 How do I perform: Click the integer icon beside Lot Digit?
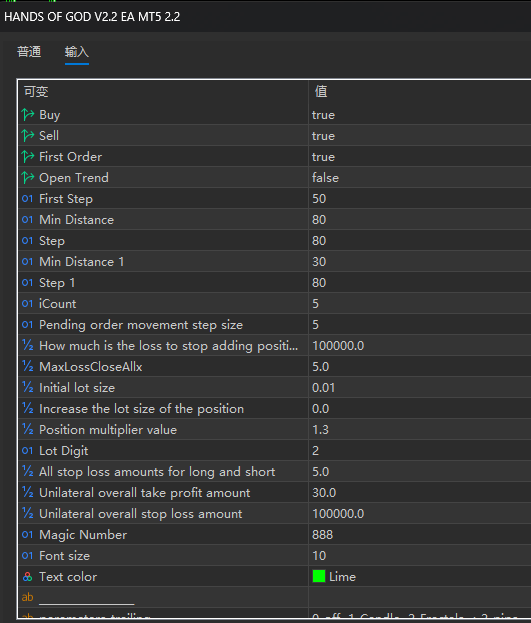click(27, 451)
